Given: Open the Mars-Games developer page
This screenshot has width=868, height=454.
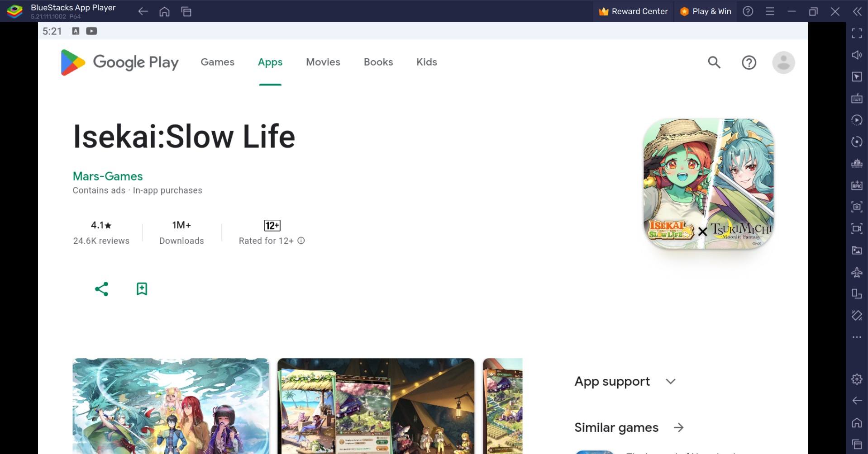Looking at the screenshot, I should coord(108,176).
